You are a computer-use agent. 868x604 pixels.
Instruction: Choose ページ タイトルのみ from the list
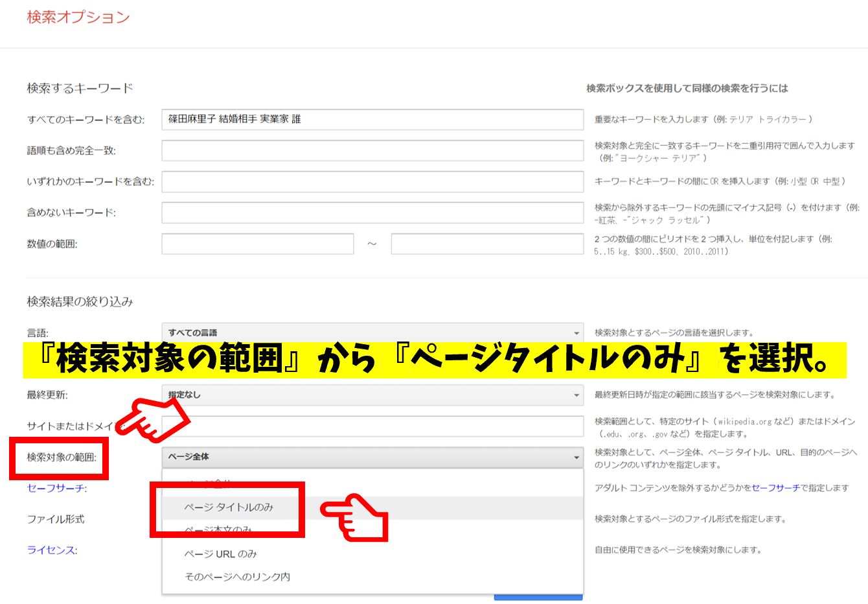229,507
